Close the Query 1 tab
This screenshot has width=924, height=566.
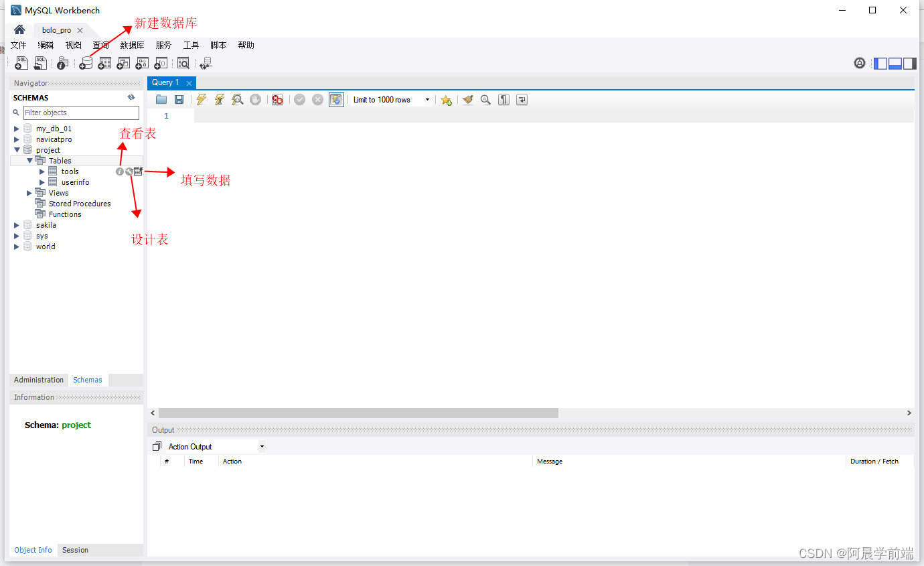pyautogui.click(x=189, y=83)
